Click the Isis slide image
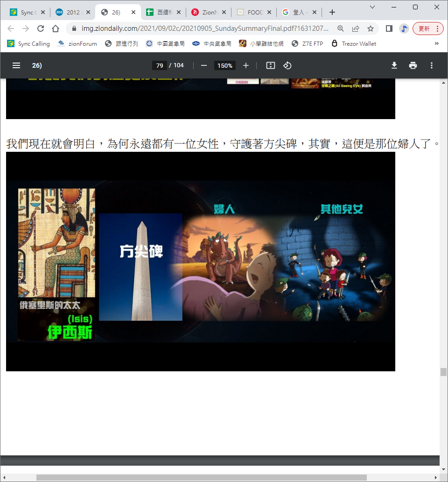The image size is (448, 482). (201, 262)
